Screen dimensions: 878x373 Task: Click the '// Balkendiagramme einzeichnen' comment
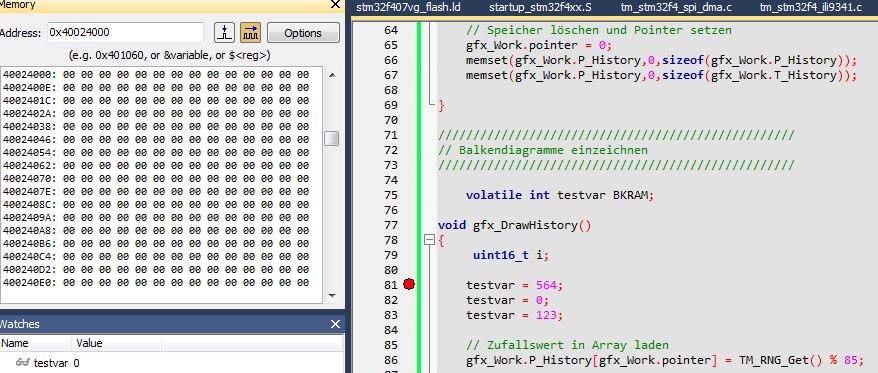543,150
